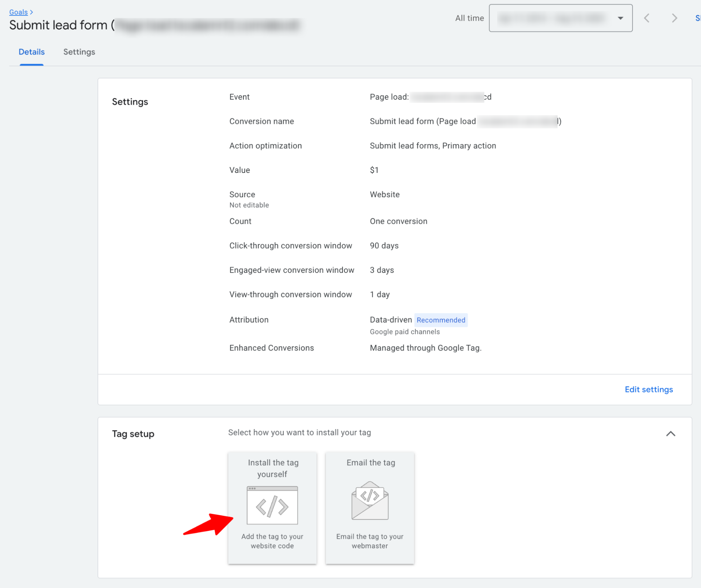Go to previous date range arrow
Image resolution: width=701 pixels, height=588 pixels.
click(x=647, y=18)
